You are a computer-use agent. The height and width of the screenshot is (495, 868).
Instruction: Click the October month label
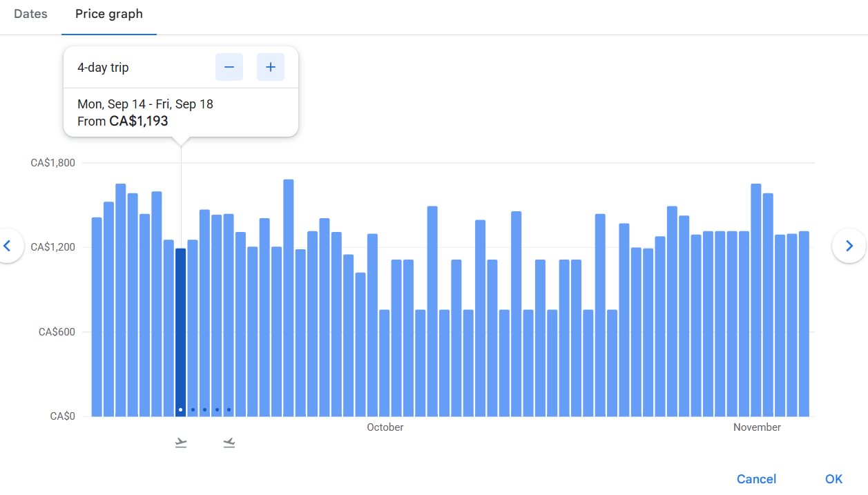[385, 427]
